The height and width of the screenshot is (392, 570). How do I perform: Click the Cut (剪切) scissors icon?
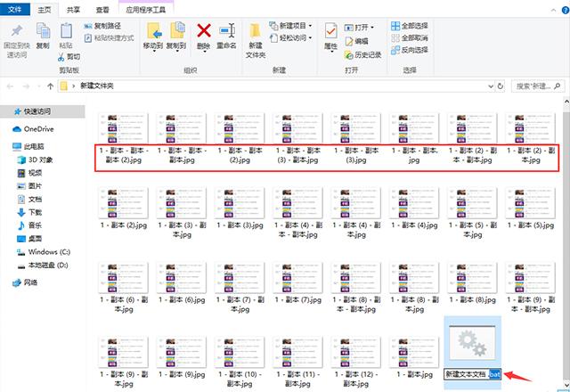61,57
